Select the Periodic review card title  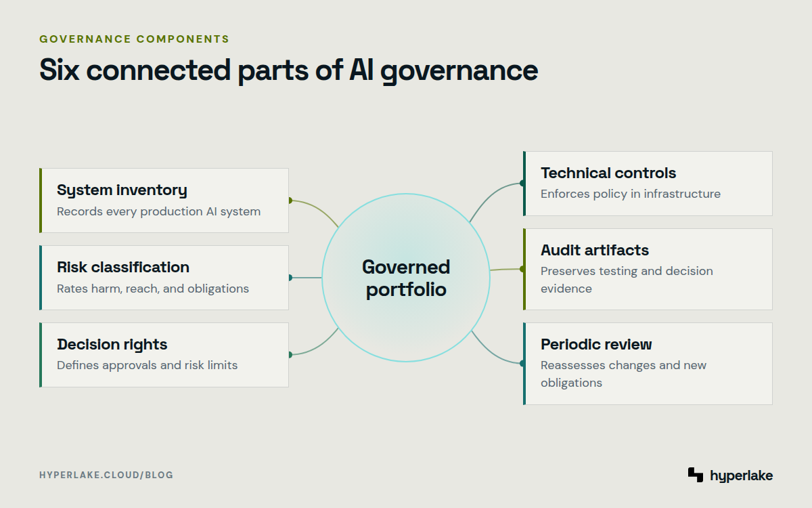(x=596, y=344)
